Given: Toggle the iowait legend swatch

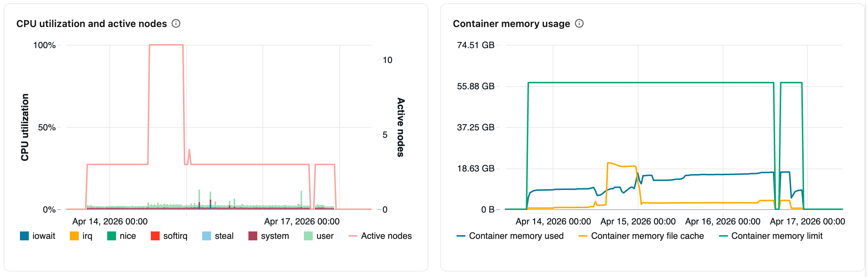Looking at the screenshot, I should (x=24, y=236).
